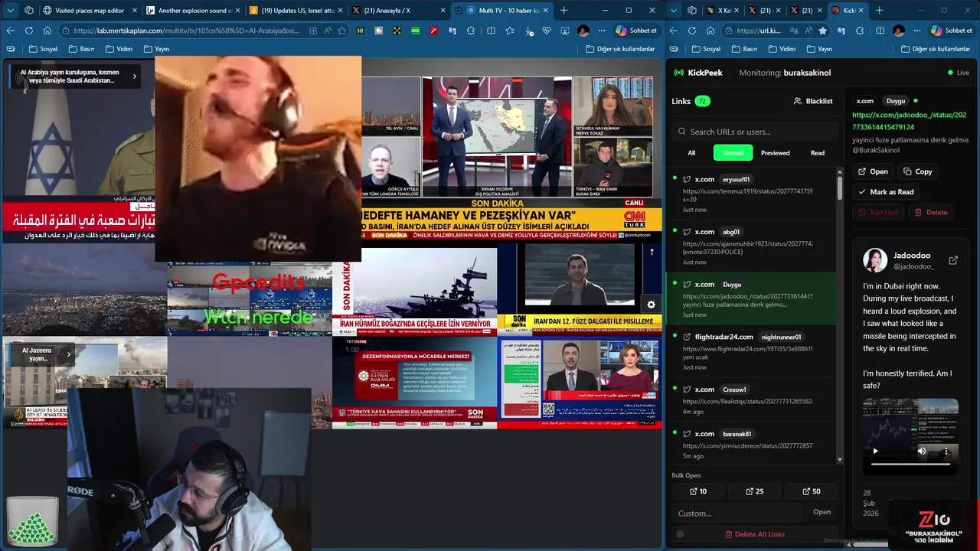
Task: Switch to (19) Updates US, Israel tab
Action: 295,10
